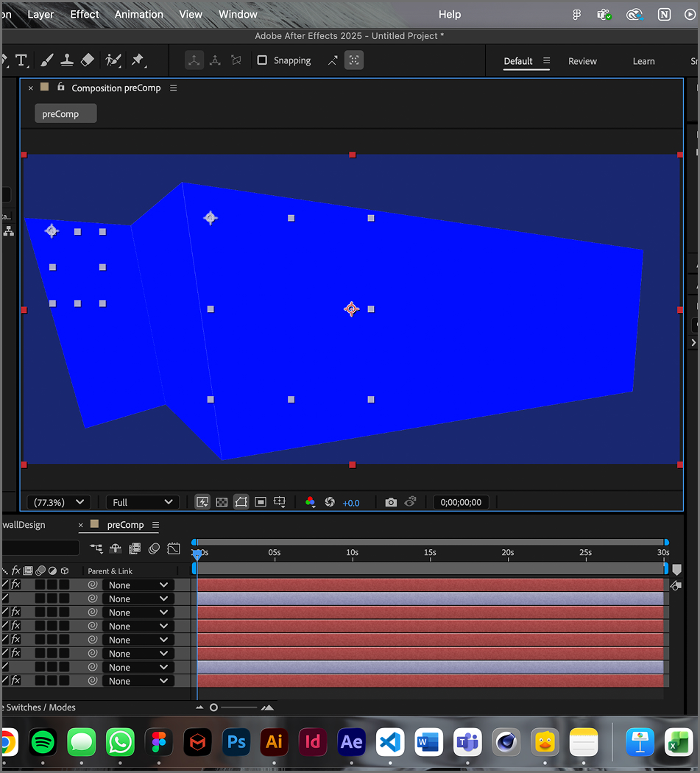This screenshot has height=773, width=700.
Task: Toggle Frame Blending for the composition
Action: pos(134,548)
